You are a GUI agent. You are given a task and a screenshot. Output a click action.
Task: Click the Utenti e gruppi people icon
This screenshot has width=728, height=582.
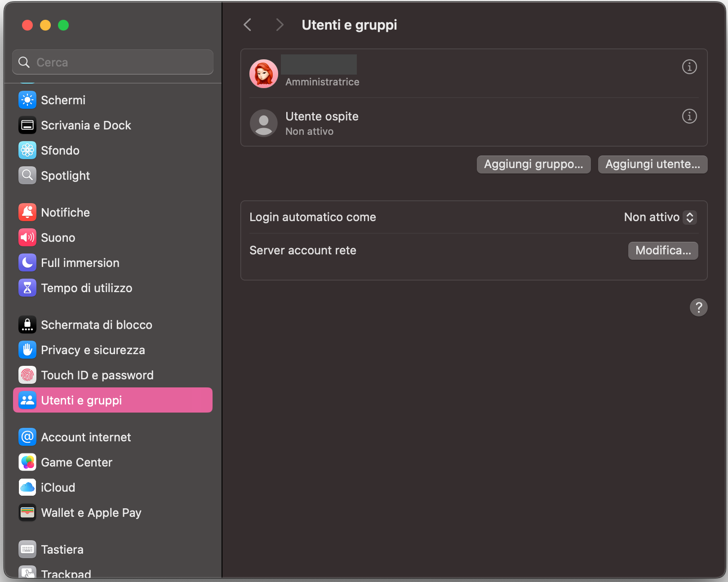tap(27, 400)
